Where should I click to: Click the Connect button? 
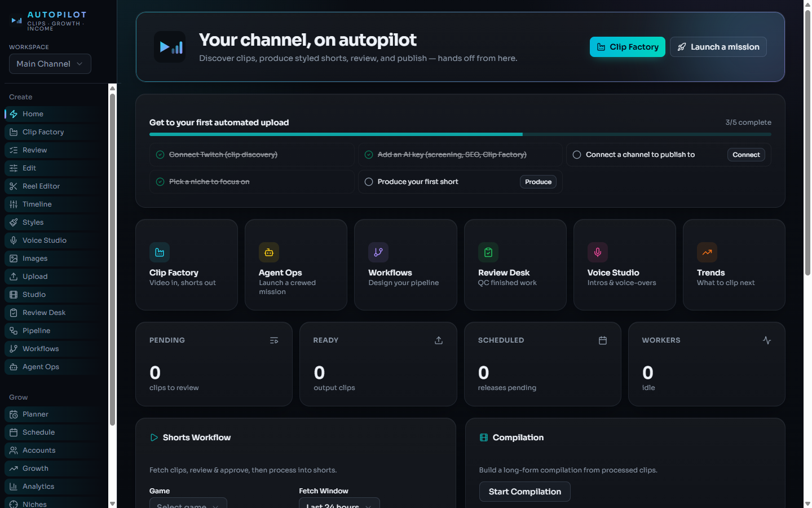pos(746,155)
